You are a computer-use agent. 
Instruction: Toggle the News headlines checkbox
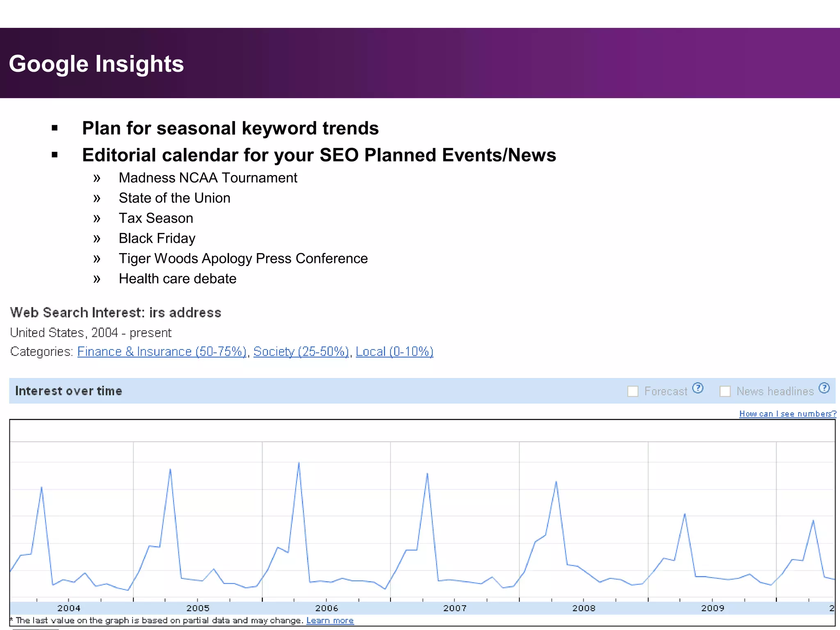coord(725,391)
